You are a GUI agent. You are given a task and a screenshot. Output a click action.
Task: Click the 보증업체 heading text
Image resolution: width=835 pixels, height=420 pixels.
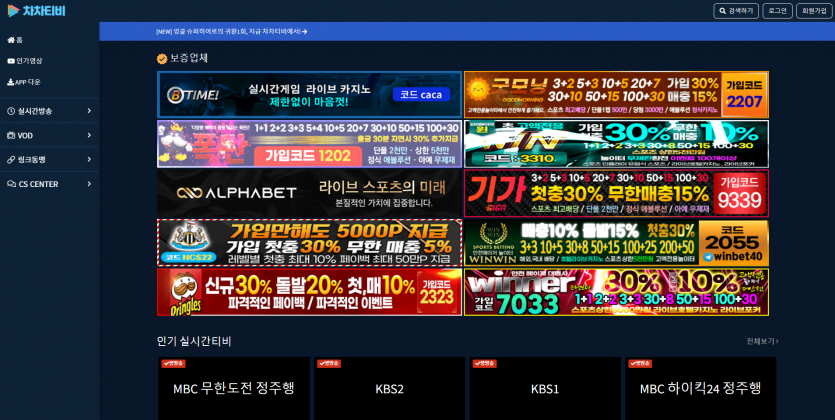(189, 59)
